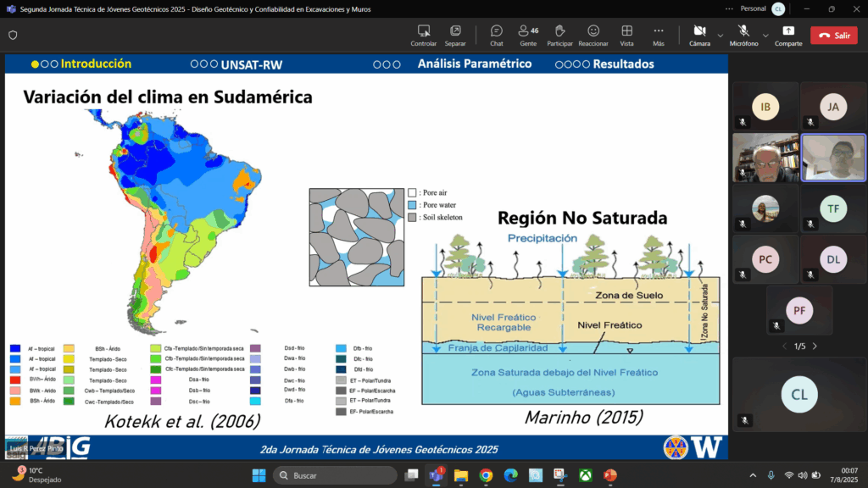Expand the camera options dropdown arrow
Image resolution: width=868 pixels, height=488 pixels.
[x=721, y=36]
